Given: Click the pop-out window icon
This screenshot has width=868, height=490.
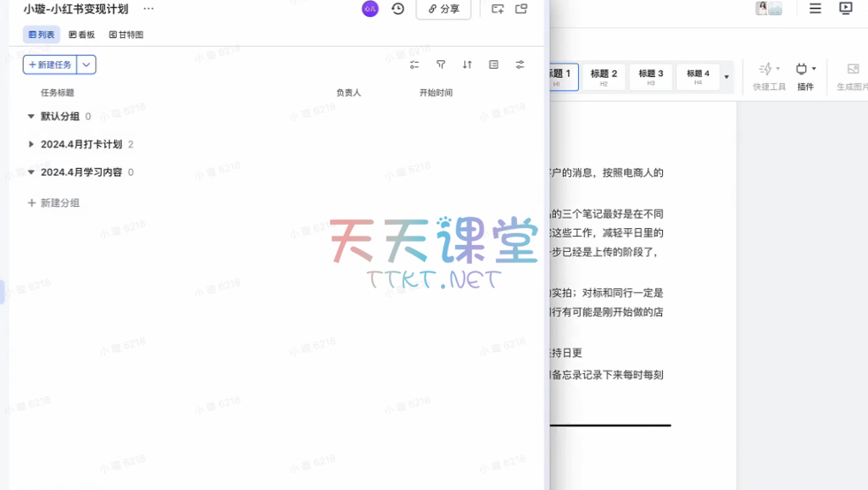Looking at the screenshot, I should tap(521, 8).
